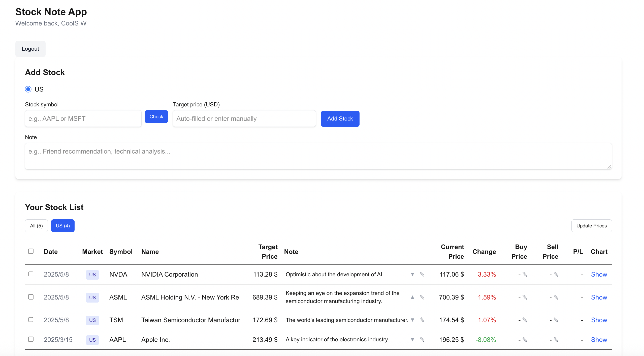
Task: Edit the AAPL note pencil icon
Action: pos(422,340)
